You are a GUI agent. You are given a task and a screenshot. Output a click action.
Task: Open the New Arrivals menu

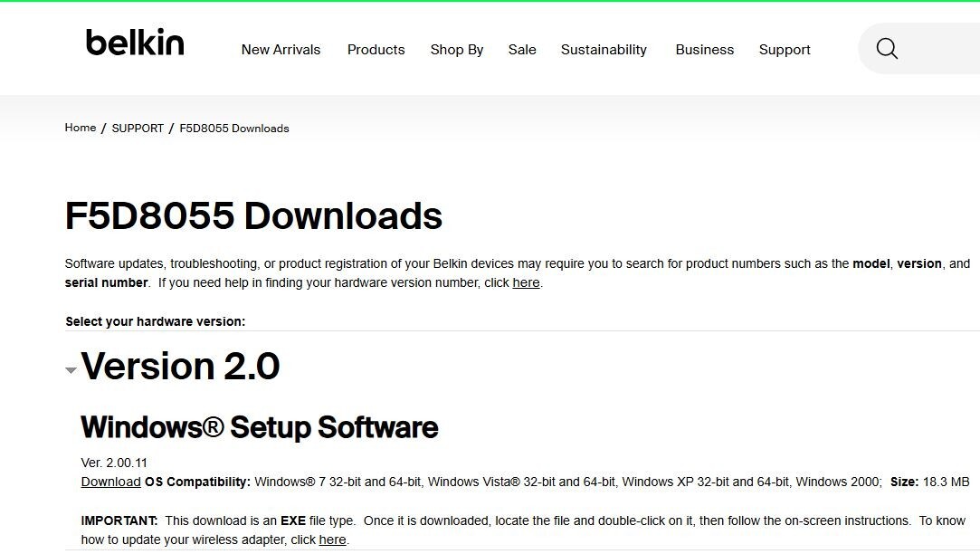pos(281,50)
